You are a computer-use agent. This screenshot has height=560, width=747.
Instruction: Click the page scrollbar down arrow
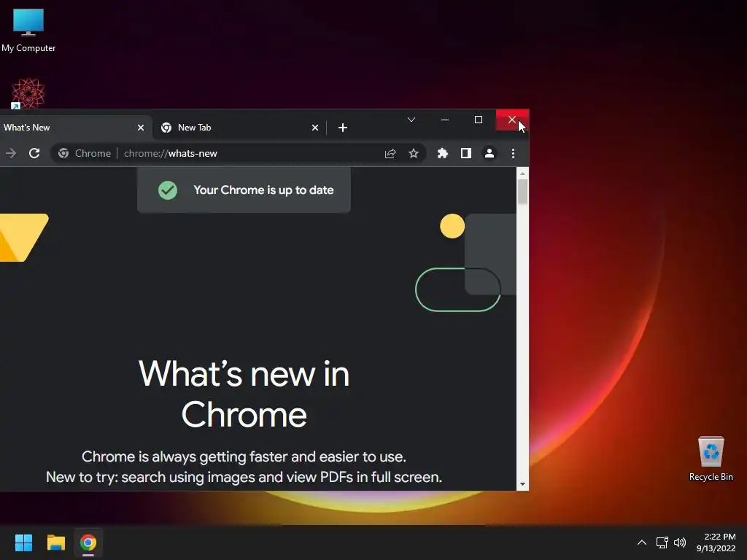pyautogui.click(x=522, y=484)
